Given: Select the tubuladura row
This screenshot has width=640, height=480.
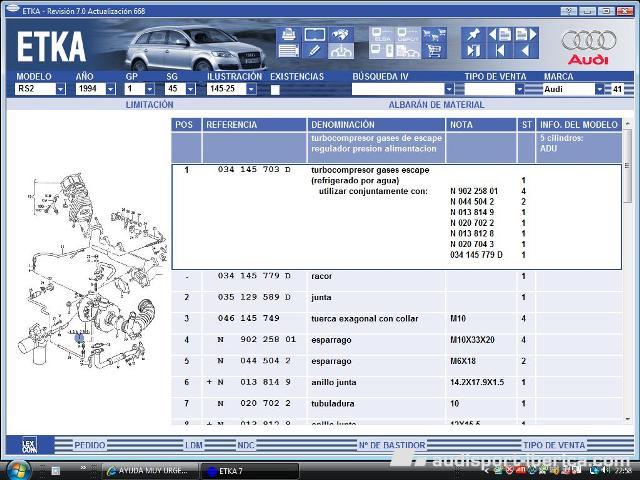Looking at the screenshot, I should click(x=397, y=408).
